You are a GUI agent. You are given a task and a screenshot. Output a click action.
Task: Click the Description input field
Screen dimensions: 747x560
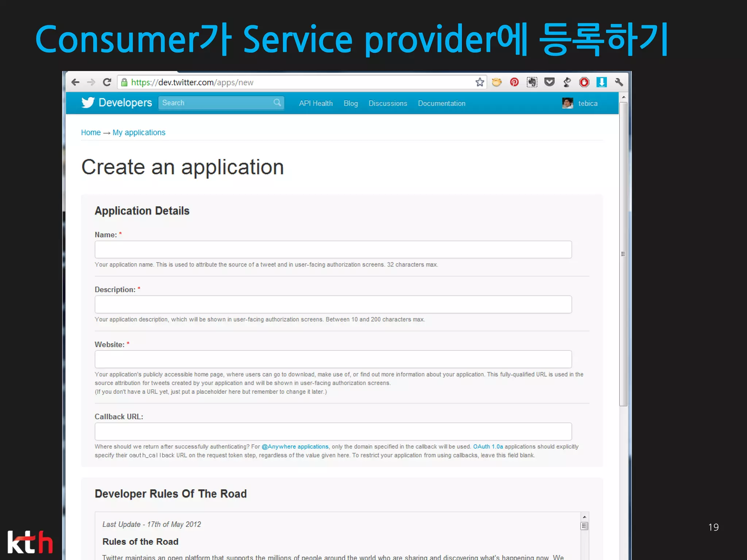point(333,304)
